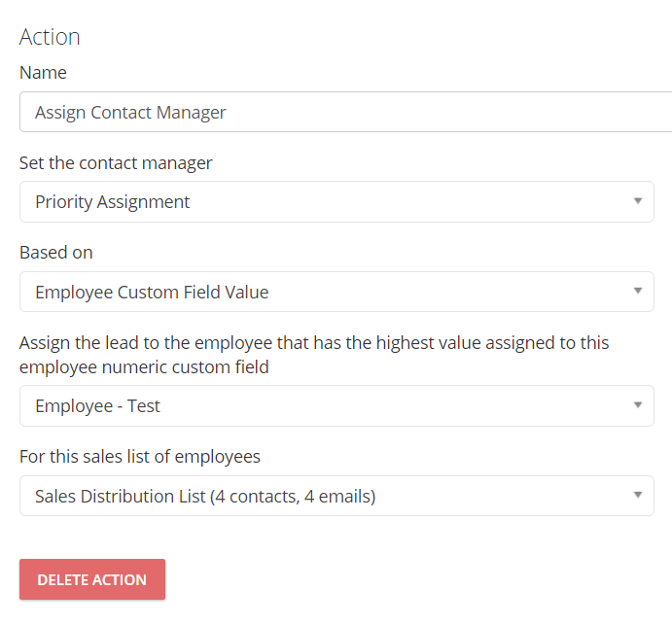This screenshot has width=672, height=625.
Task: Click the Action section heading
Action: [x=50, y=37]
